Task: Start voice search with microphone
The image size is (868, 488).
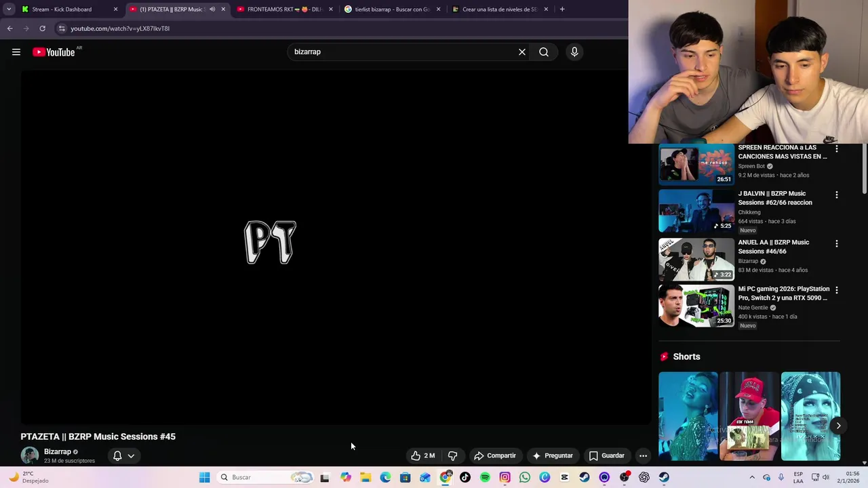Action: (574, 52)
